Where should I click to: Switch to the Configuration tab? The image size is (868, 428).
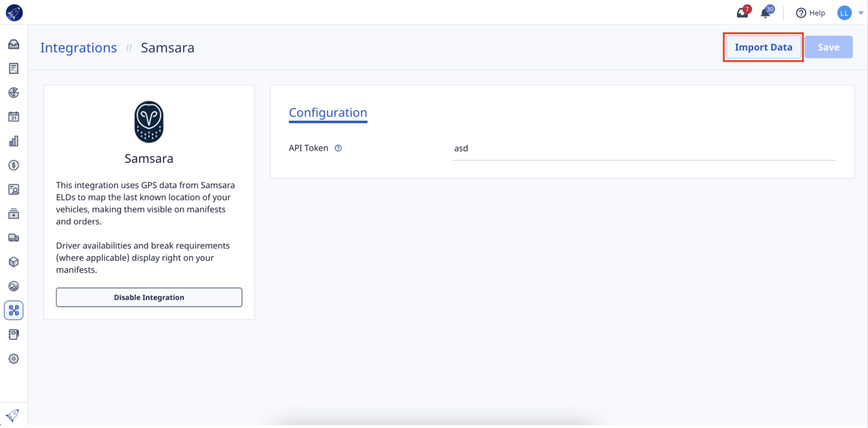tap(327, 112)
